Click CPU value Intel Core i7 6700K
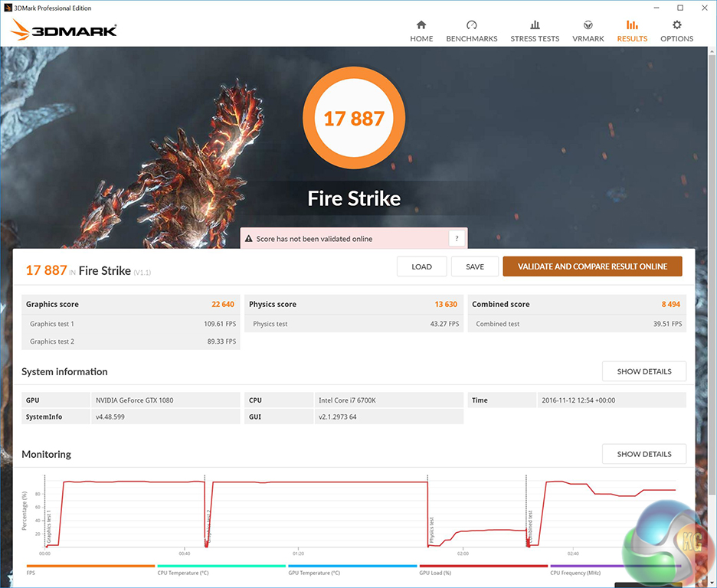717x588 pixels. (347, 400)
